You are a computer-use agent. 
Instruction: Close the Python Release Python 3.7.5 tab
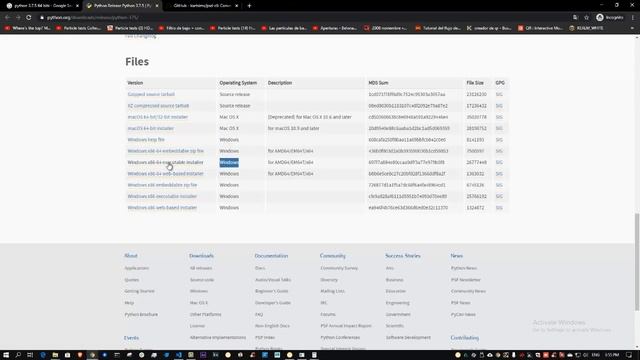[x=157, y=6]
